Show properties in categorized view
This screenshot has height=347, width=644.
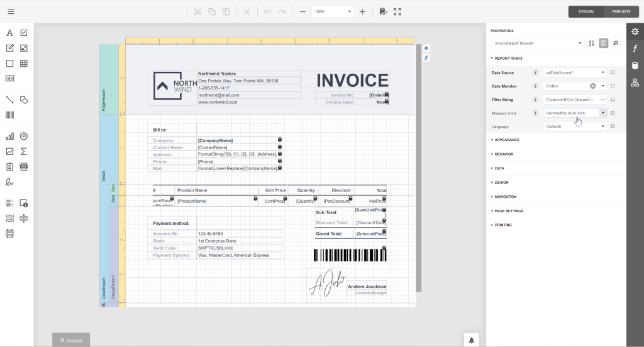pyautogui.click(x=603, y=43)
